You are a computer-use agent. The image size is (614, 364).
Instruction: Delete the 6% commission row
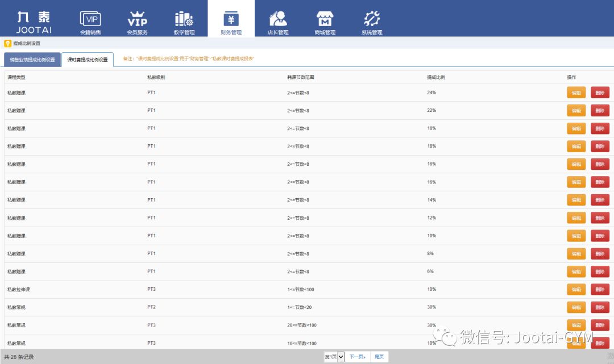[600, 271]
